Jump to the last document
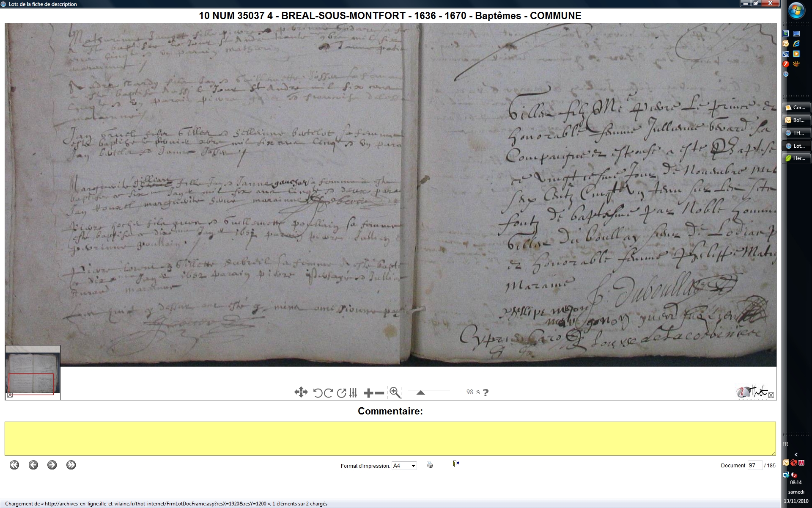This screenshot has height=508, width=812. click(x=71, y=465)
